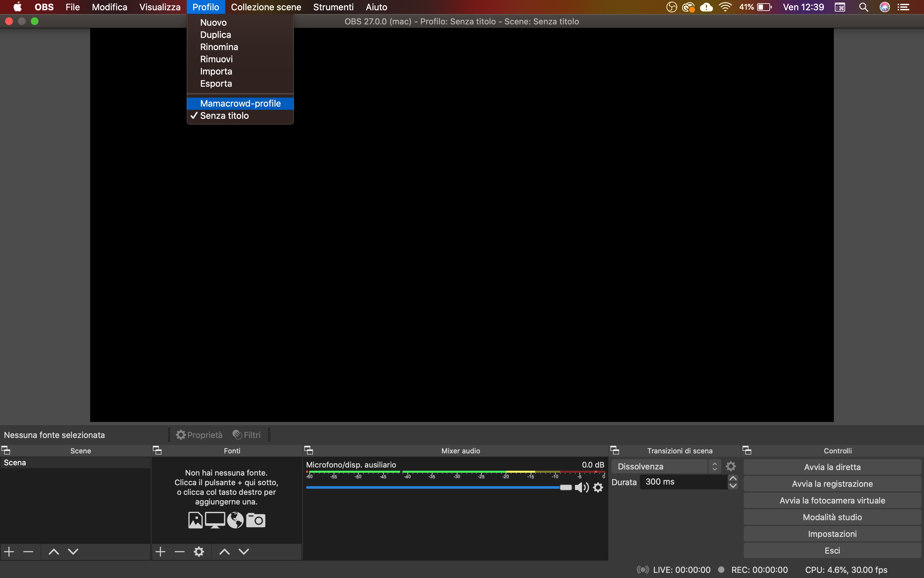Open macOS Control Center list icon

pyautogui.click(x=903, y=7)
